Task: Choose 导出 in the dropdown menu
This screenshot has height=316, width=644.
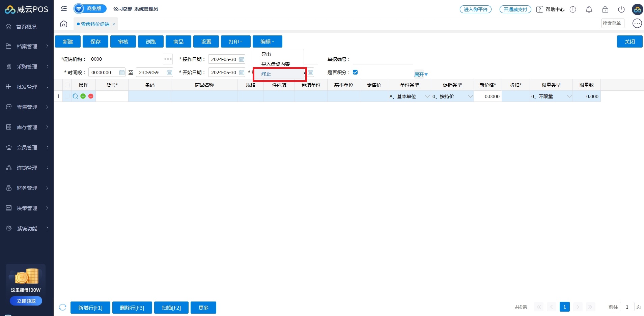Action: [x=266, y=54]
